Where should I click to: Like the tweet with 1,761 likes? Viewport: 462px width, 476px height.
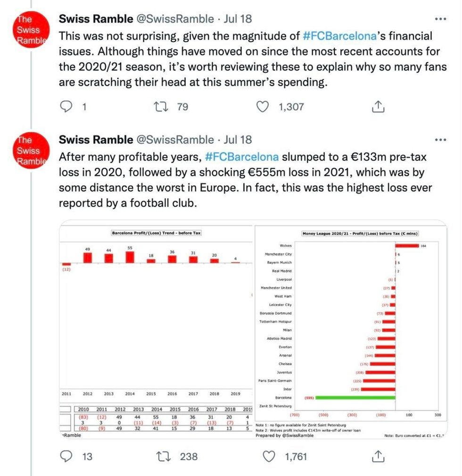tap(269, 456)
